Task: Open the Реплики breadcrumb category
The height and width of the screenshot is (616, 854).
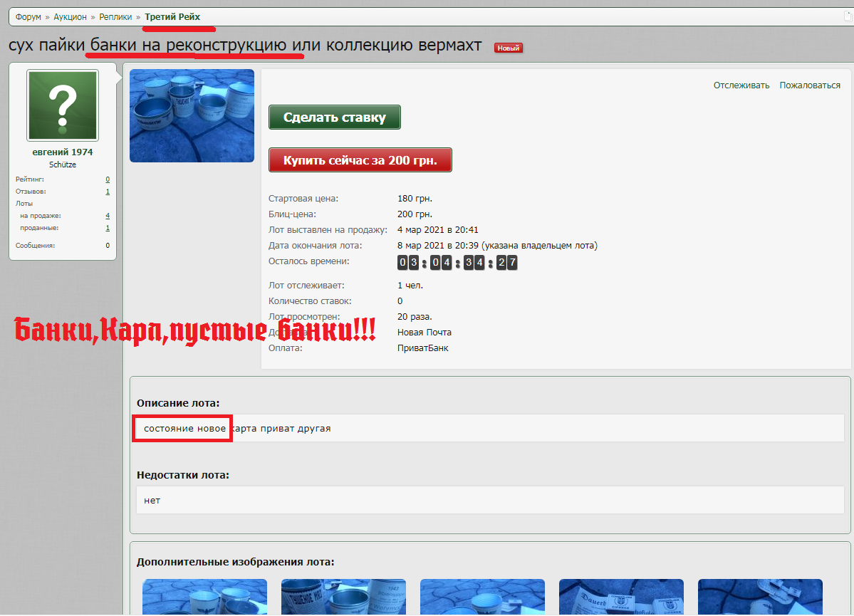Action: tap(115, 17)
